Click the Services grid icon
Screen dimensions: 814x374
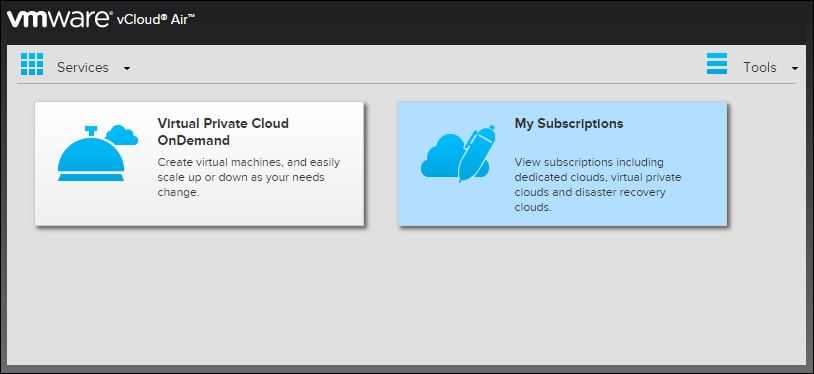32,64
